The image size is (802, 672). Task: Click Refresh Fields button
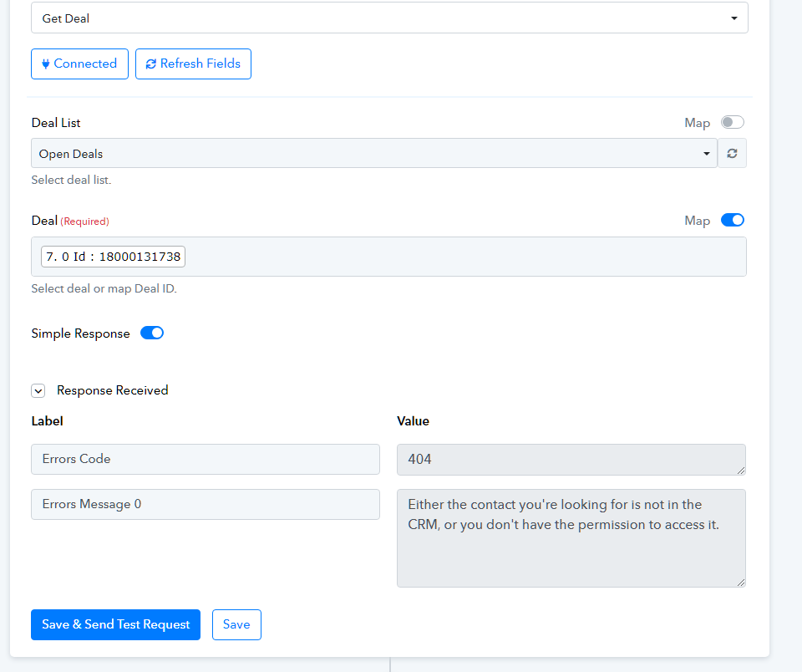click(193, 64)
